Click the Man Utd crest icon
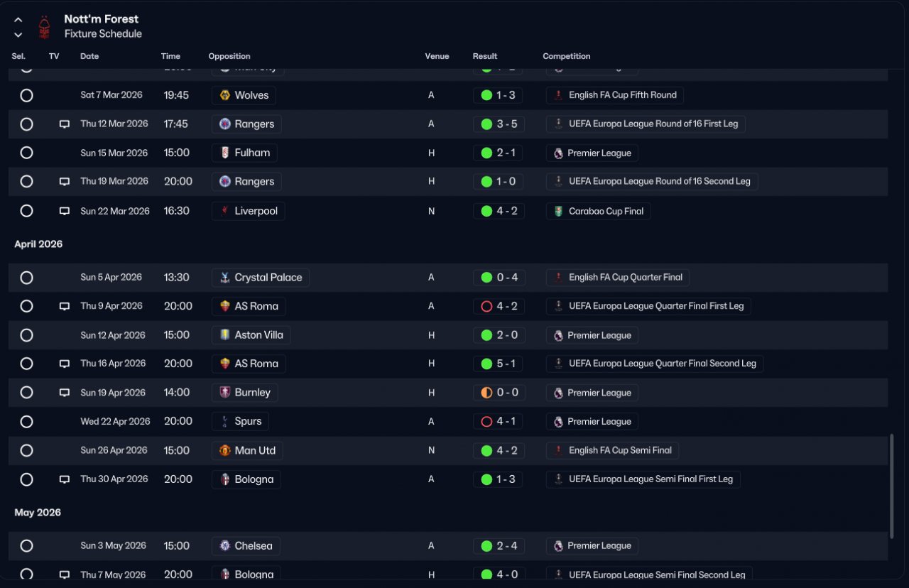The height and width of the screenshot is (588, 909). coord(225,450)
